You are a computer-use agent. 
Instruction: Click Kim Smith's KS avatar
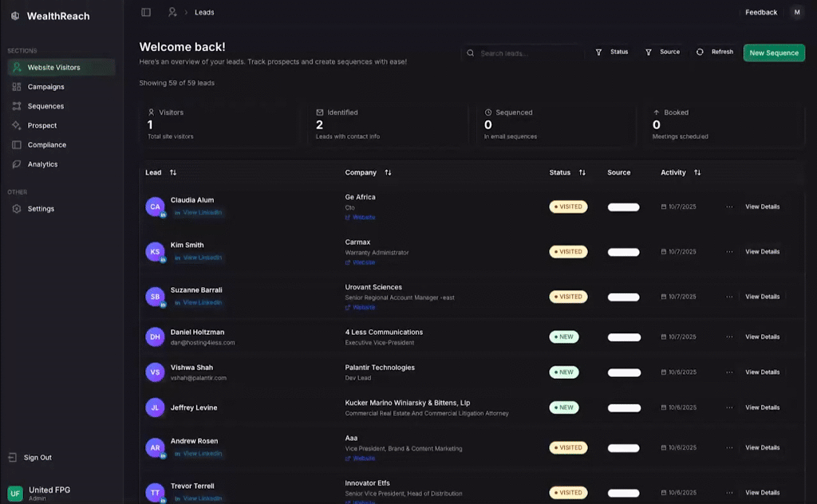155,251
